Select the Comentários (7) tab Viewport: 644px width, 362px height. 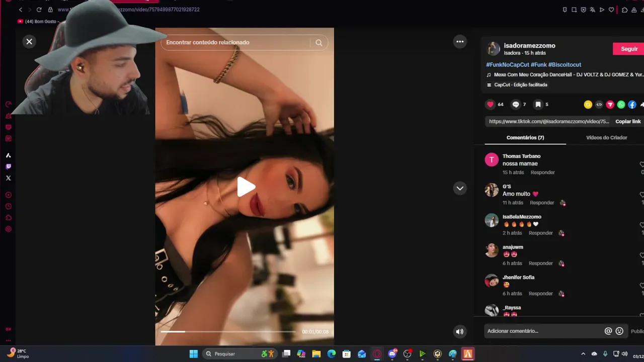coord(525,138)
